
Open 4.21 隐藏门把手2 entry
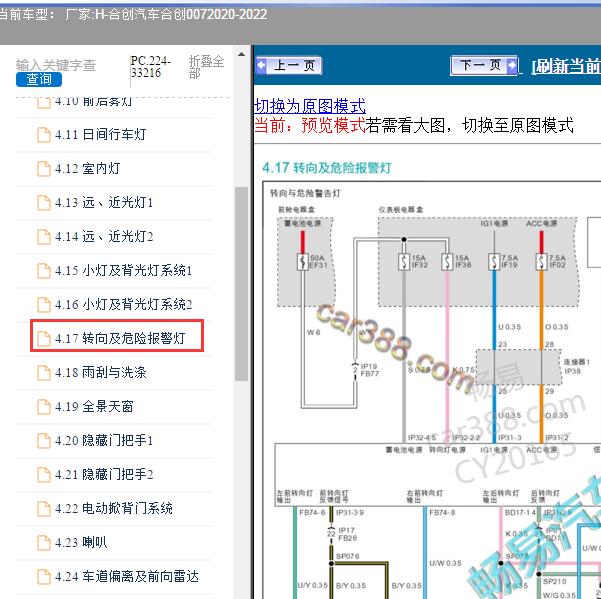104,474
